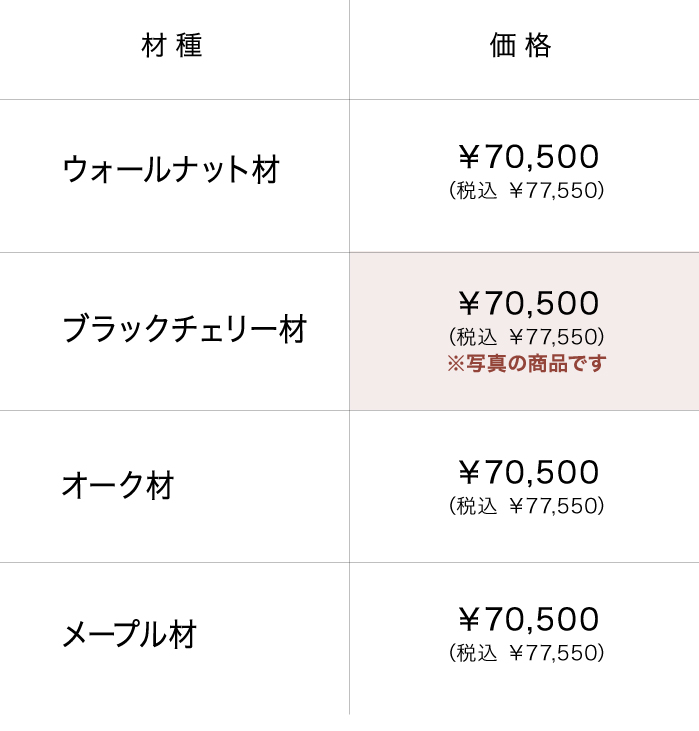Click the red ※写真の商品です note

click(526, 364)
